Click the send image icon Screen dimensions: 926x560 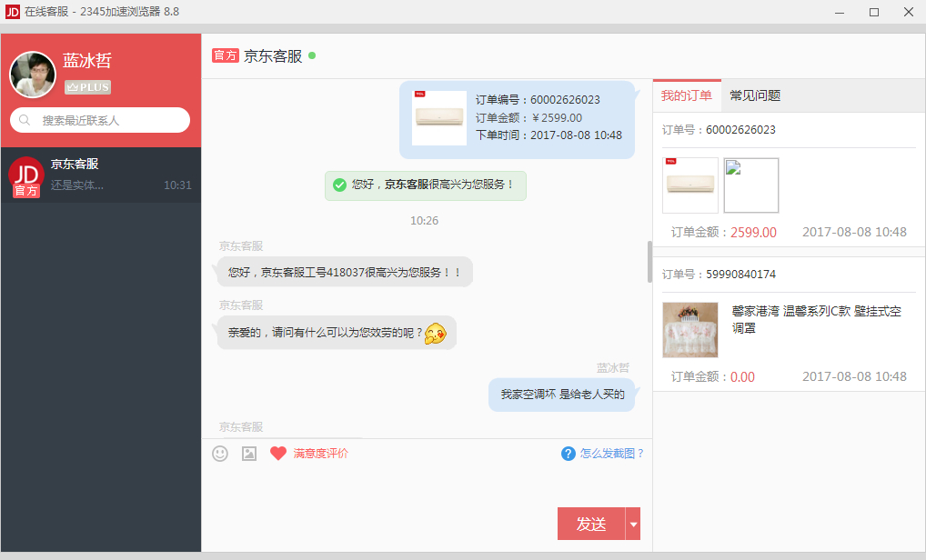(249, 454)
